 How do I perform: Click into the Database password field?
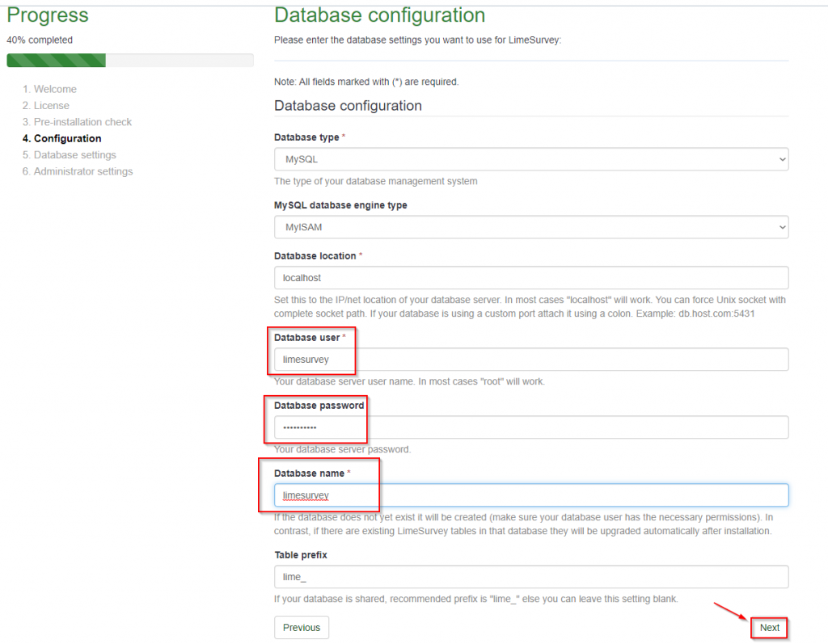pos(531,427)
